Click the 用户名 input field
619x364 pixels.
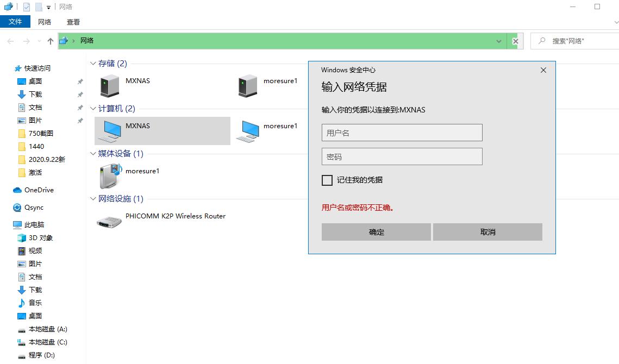point(402,133)
